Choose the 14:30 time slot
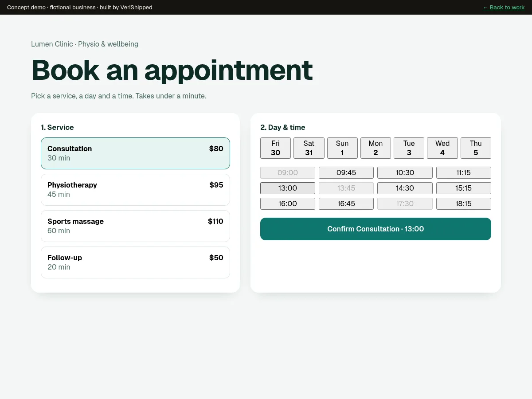Viewport: 532px width, 399px height. click(x=405, y=188)
